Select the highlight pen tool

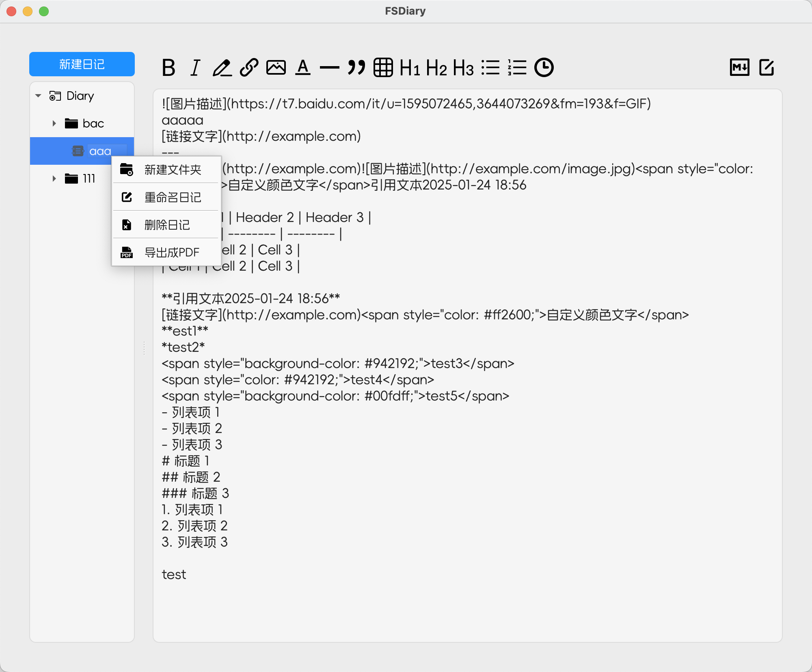tap(222, 68)
